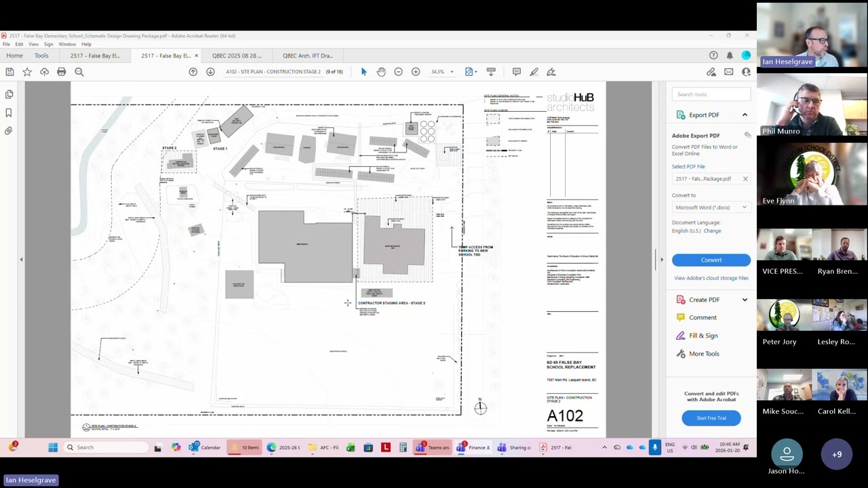Viewport: 868px width, 488px height.
Task: Collapse the Export PDF section
Action: pyautogui.click(x=745, y=115)
